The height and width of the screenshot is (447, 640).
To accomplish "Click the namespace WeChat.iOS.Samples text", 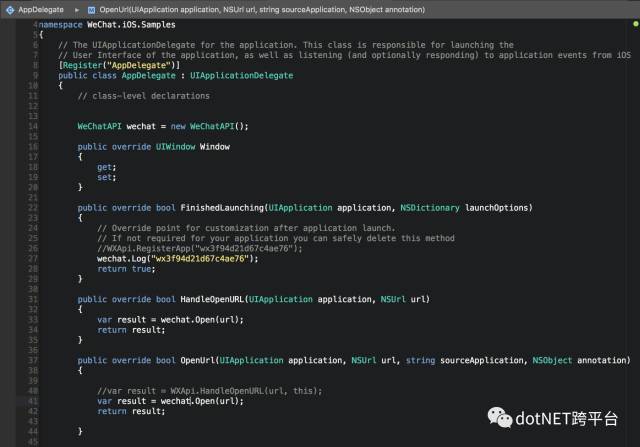I will coord(107,25).
